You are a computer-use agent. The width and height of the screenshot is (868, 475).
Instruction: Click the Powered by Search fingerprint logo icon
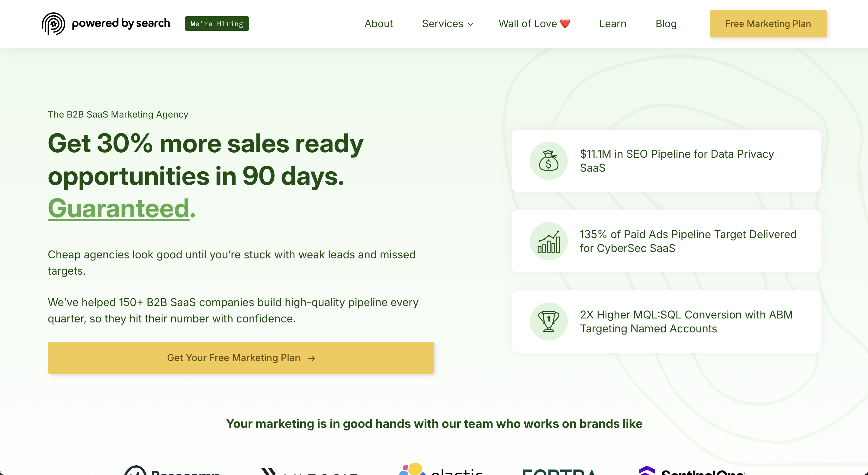click(x=53, y=24)
